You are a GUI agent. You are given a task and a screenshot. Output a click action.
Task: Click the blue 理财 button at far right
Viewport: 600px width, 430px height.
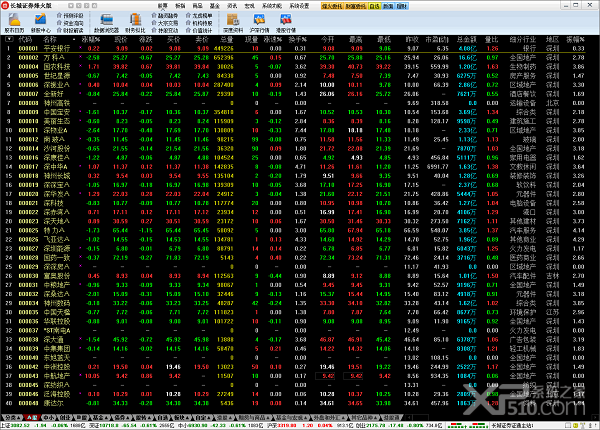402,6
